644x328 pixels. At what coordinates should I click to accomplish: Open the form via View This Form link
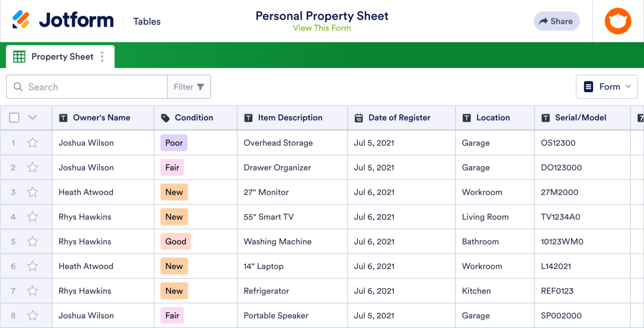point(321,28)
